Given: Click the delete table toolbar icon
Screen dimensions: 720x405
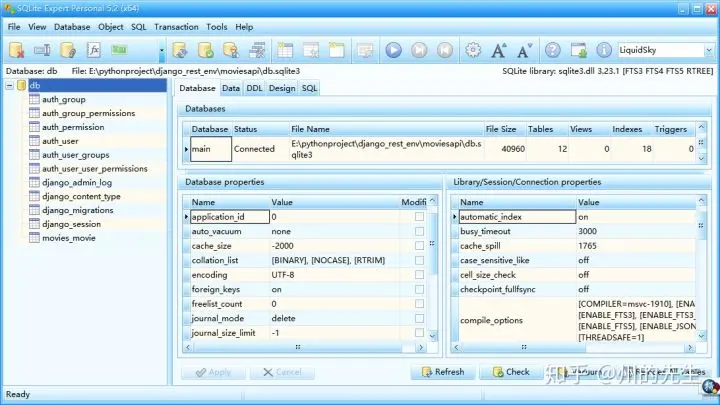Looking at the screenshot, I should (x=311, y=50).
